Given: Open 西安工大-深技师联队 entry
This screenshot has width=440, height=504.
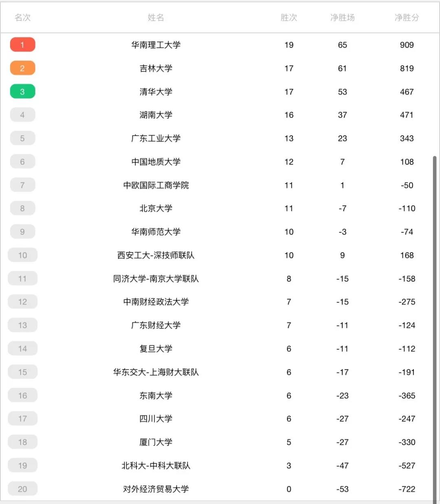Looking at the screenshot, I should [x=156, y=255].
